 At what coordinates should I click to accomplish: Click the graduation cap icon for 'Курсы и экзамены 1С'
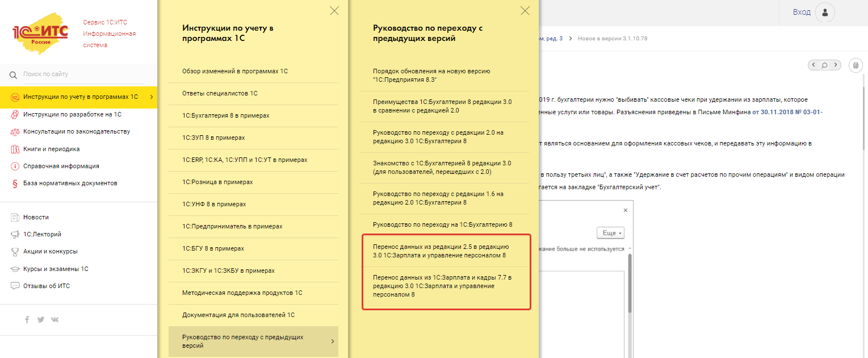tap(15, 269)
